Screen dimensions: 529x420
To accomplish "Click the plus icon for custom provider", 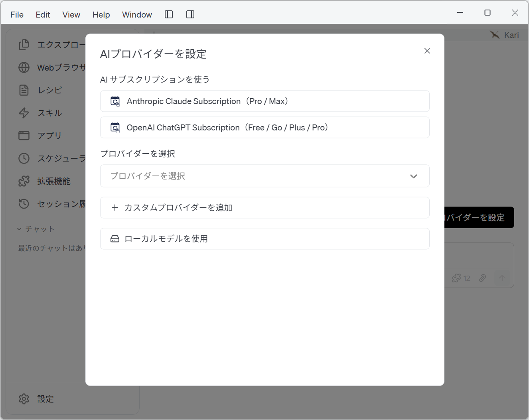I will [115, 207].
